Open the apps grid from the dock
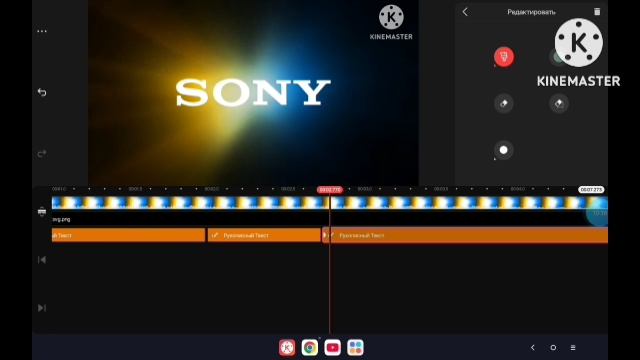The height and width of the screenshot is (360, 640). [355, 347]
